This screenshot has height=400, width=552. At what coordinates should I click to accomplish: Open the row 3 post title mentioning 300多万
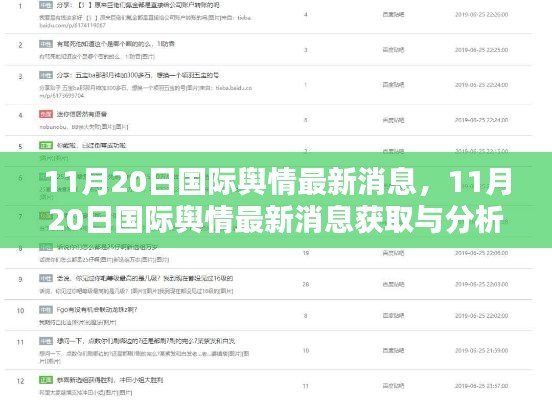click(x=138, y=75)
